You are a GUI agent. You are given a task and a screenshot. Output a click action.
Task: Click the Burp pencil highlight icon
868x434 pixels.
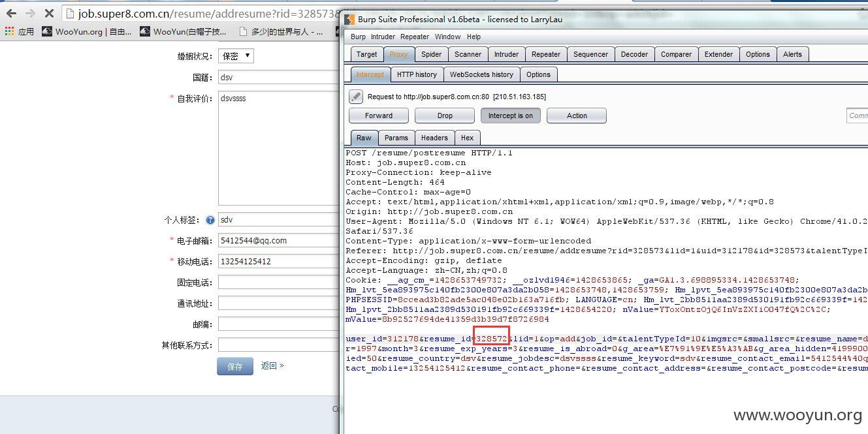355,97
